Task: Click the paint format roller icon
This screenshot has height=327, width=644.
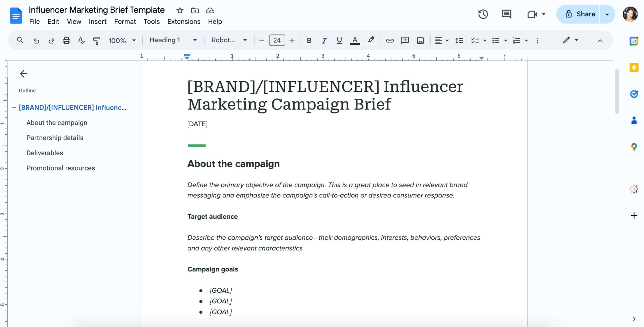Action: tap(96, 40)
